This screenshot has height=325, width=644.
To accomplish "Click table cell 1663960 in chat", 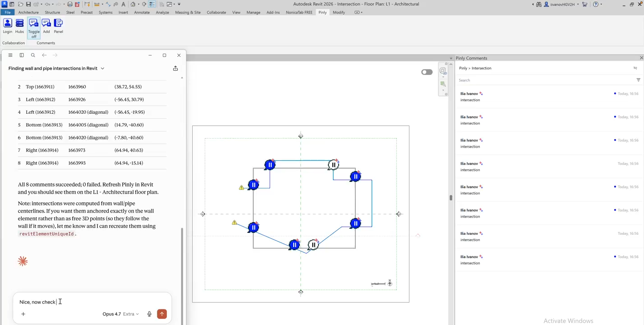I will pyautogui.click(x=77, y=87).
